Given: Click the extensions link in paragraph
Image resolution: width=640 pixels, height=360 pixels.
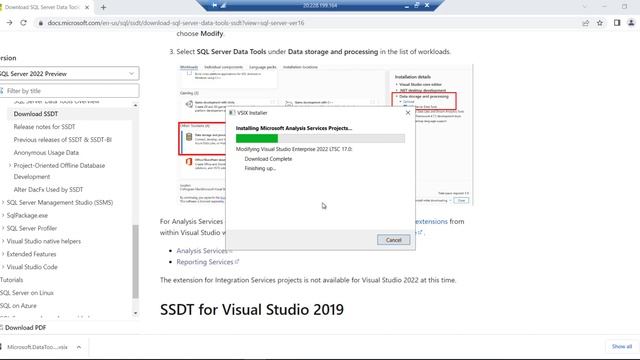Looking at the screenshot, I should (431, 222).
